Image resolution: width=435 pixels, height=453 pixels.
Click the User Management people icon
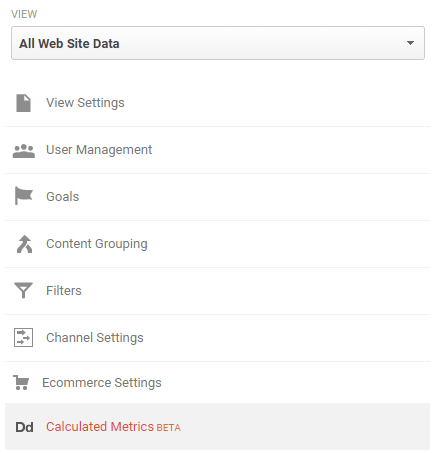tap(24, 151)
